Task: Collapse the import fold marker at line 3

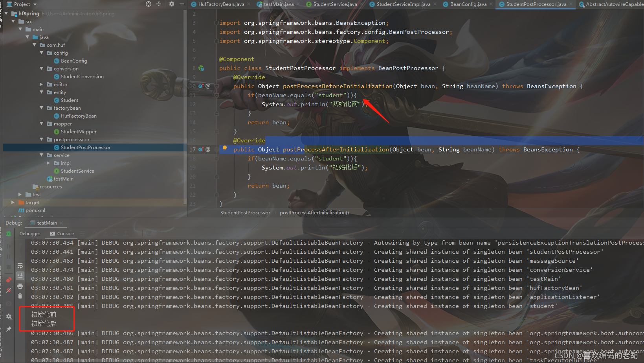Action: click(217, 23)
